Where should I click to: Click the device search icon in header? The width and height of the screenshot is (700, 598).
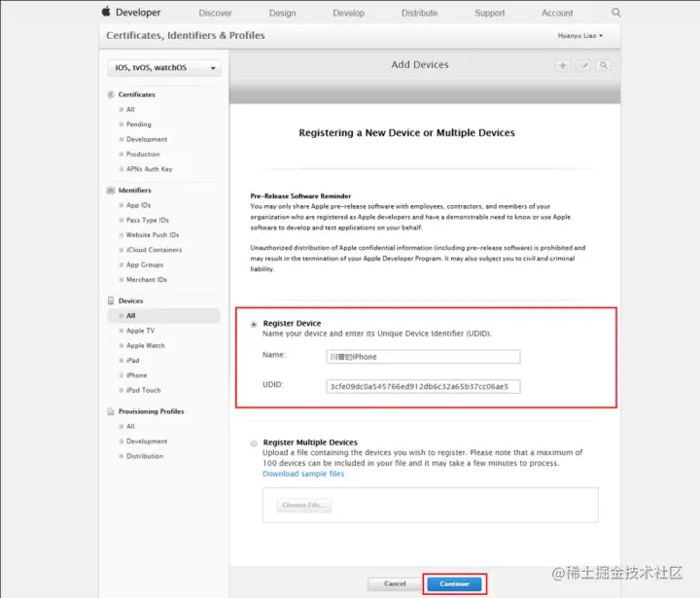point(603,66)
